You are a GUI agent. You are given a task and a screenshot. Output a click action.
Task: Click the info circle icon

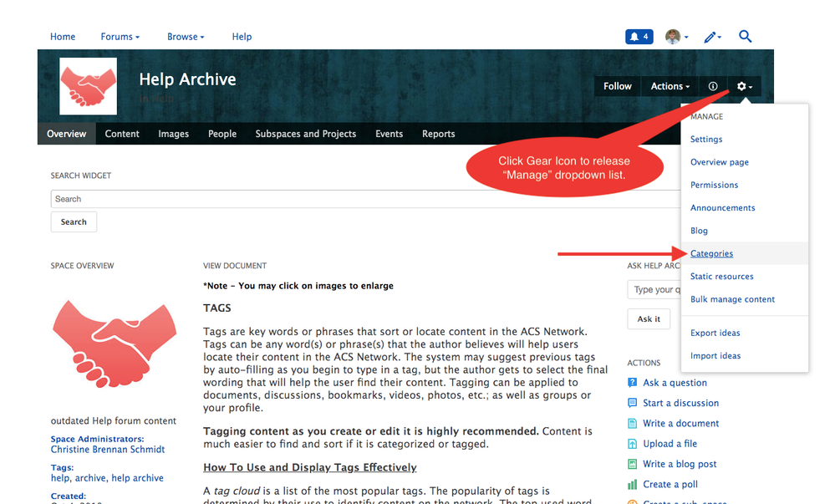pyautogui.click(x=713, y=86)
